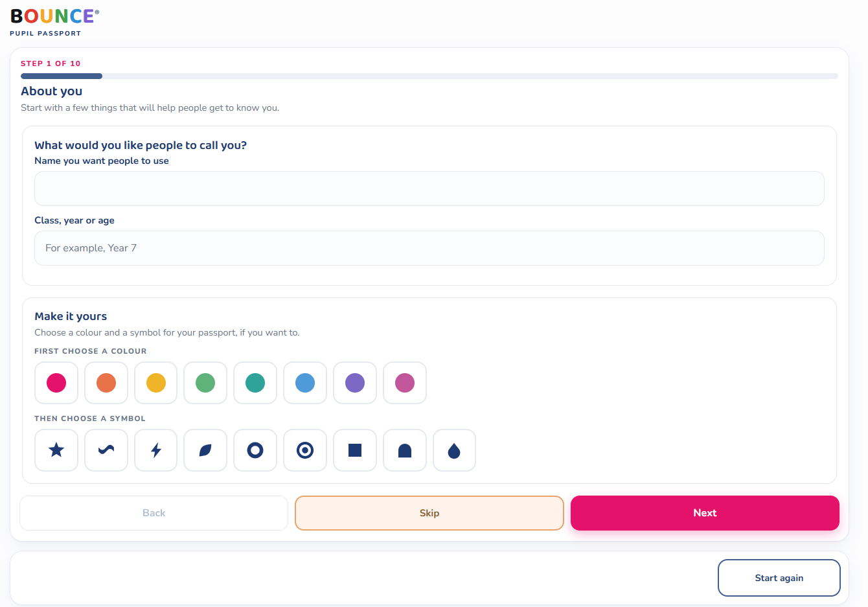Image resolution: width=868 pixels, height=607 pixels.
Task: Pick the yellow colour swatch
Action: click(156, 383)
